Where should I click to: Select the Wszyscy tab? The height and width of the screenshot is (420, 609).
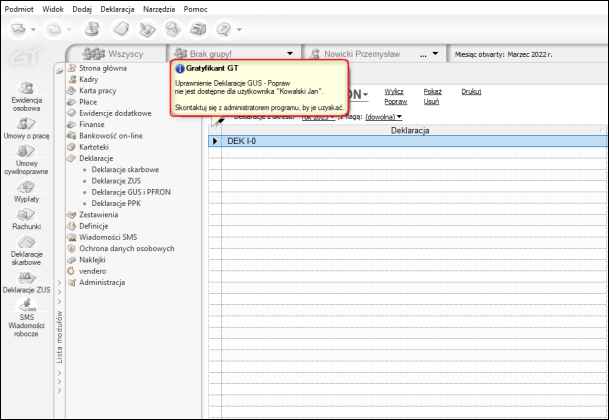click(115, 54)
